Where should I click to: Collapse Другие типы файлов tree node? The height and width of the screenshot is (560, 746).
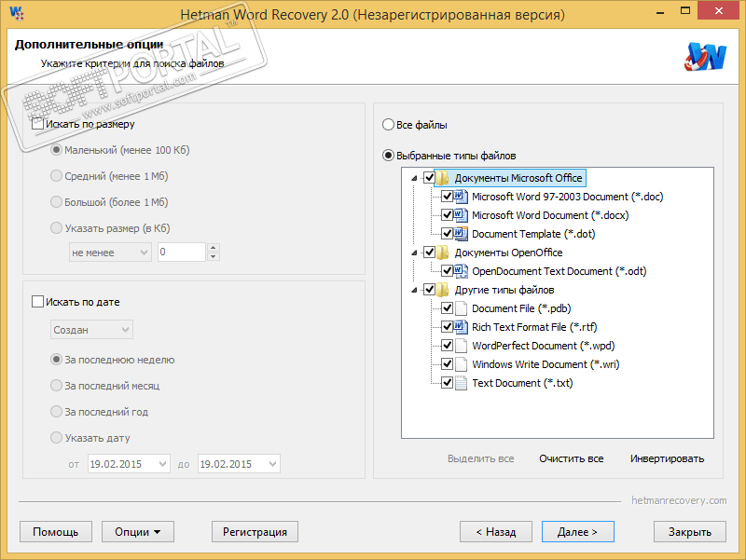(x=414, y=290)
